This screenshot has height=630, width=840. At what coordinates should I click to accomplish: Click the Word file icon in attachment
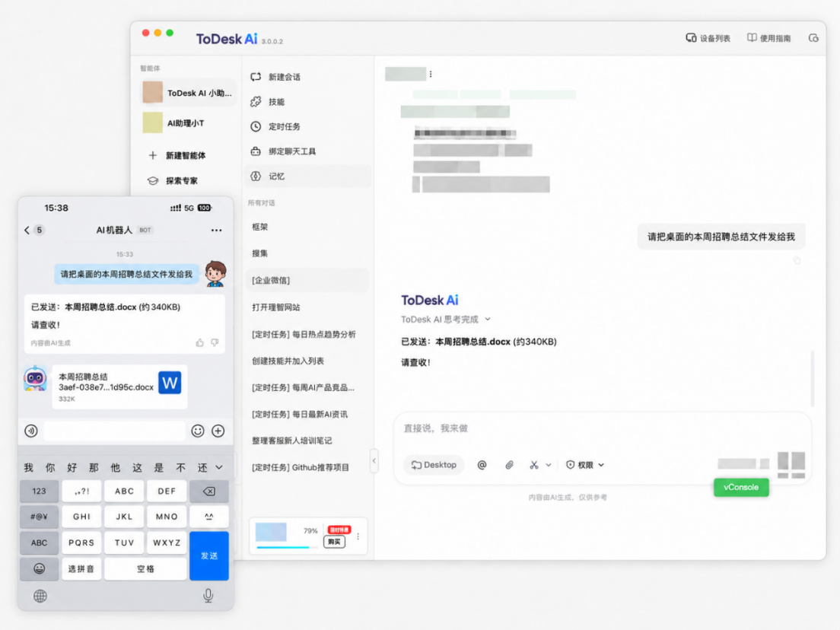coord(170,383)
